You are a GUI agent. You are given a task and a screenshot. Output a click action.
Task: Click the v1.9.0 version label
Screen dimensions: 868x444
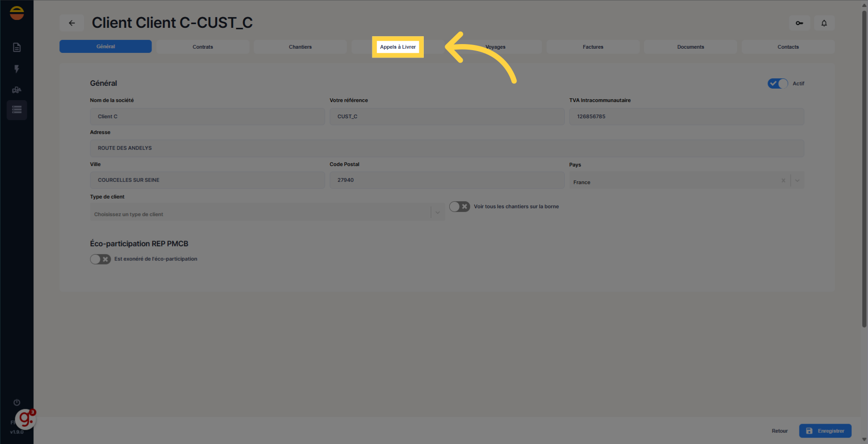(x=17, y=432)
